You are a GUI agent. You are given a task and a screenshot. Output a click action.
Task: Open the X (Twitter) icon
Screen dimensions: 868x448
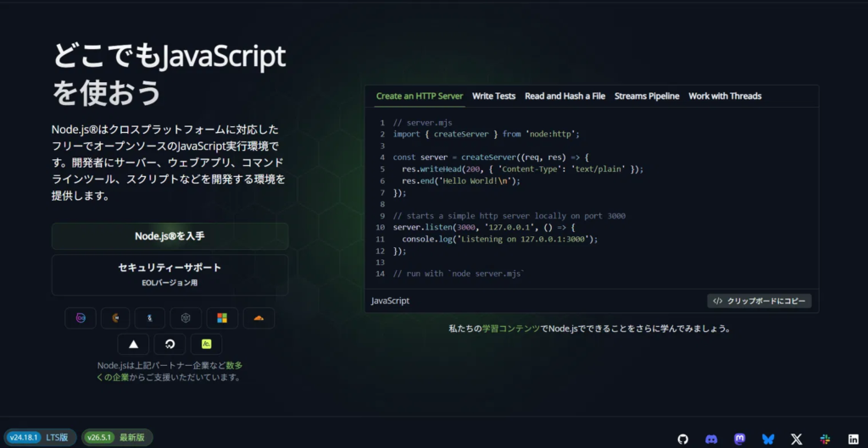tap(796, 440)
